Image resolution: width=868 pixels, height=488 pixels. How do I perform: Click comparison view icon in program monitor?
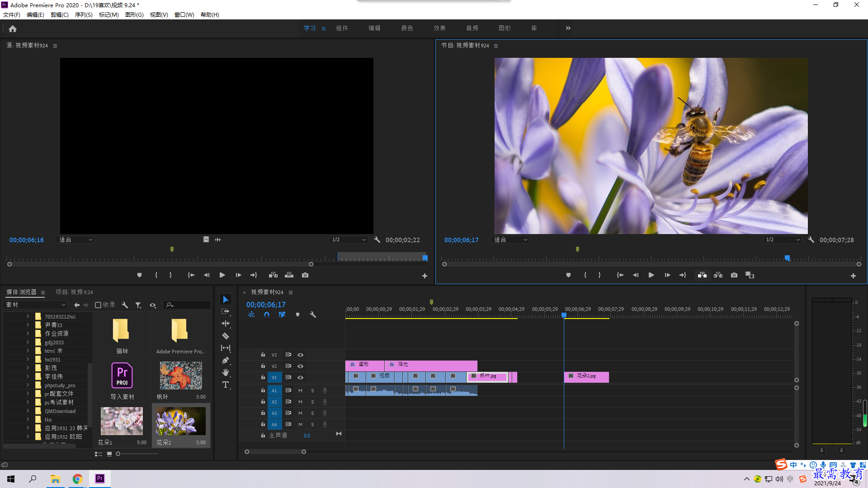[750, 275]
